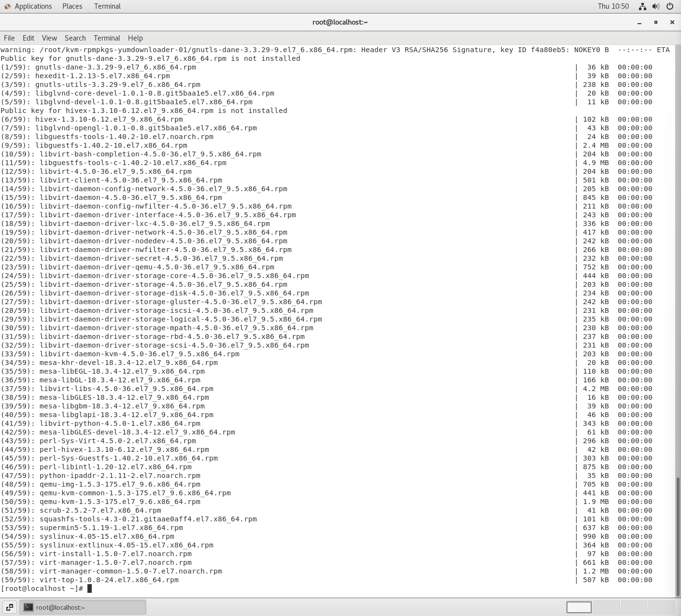Open the Help menu
The image size is (681, 616).
pyautogui.click(x=135, y=38)
